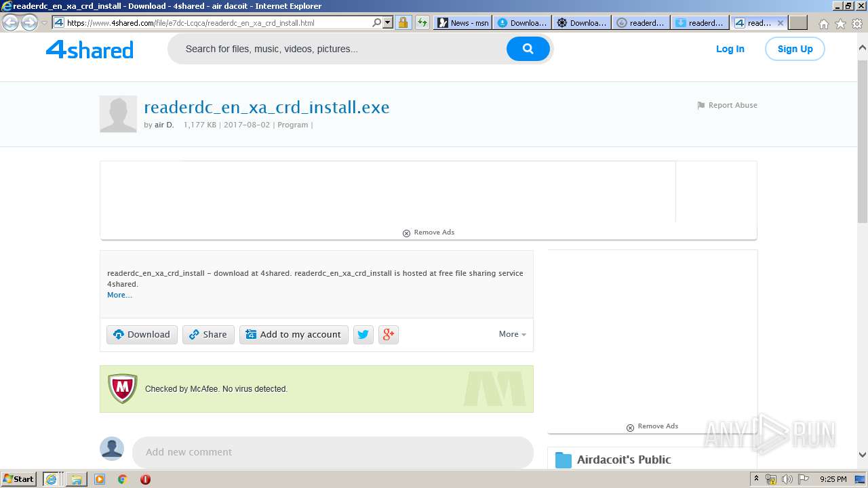Click Remove Ads under the side ad
868x488 pixels.
pyautogui.click(x=652, y=426)
